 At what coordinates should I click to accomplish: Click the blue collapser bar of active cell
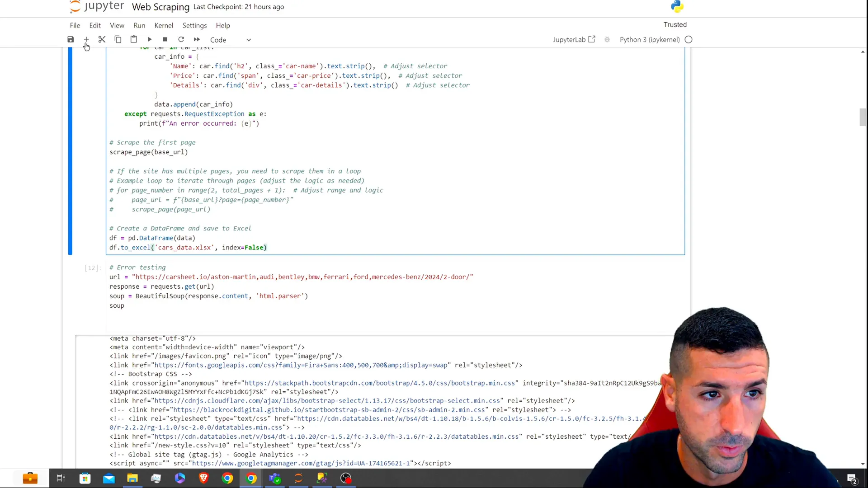70,151
